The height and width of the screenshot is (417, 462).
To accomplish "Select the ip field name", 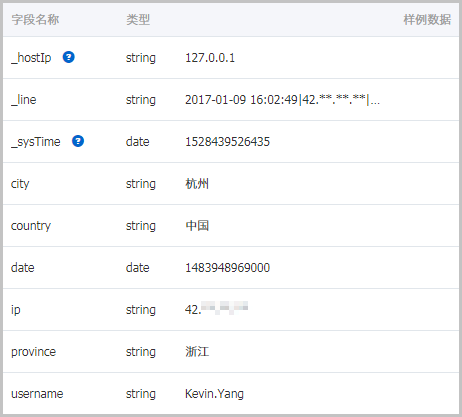I will pos(16,310).
